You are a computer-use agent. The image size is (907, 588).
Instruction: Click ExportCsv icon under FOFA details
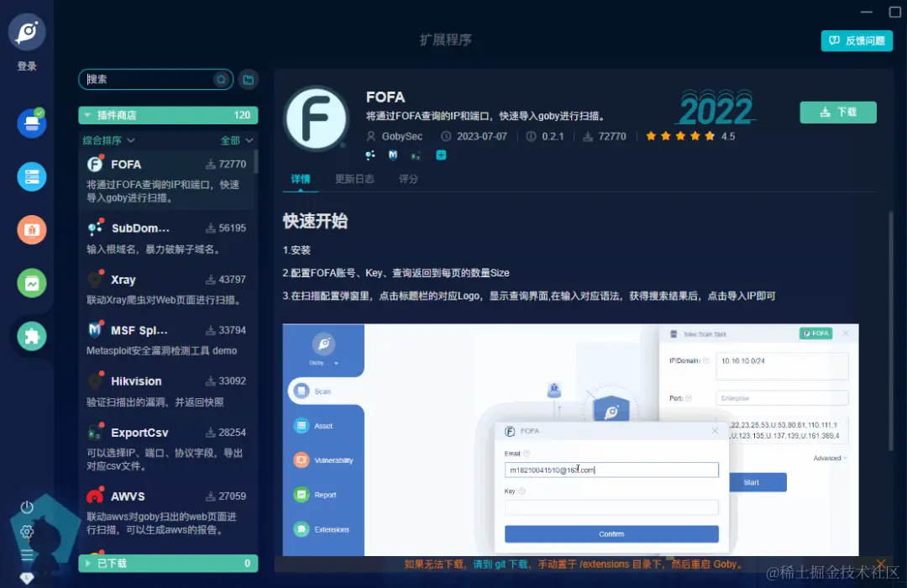(x=416, y=155)
